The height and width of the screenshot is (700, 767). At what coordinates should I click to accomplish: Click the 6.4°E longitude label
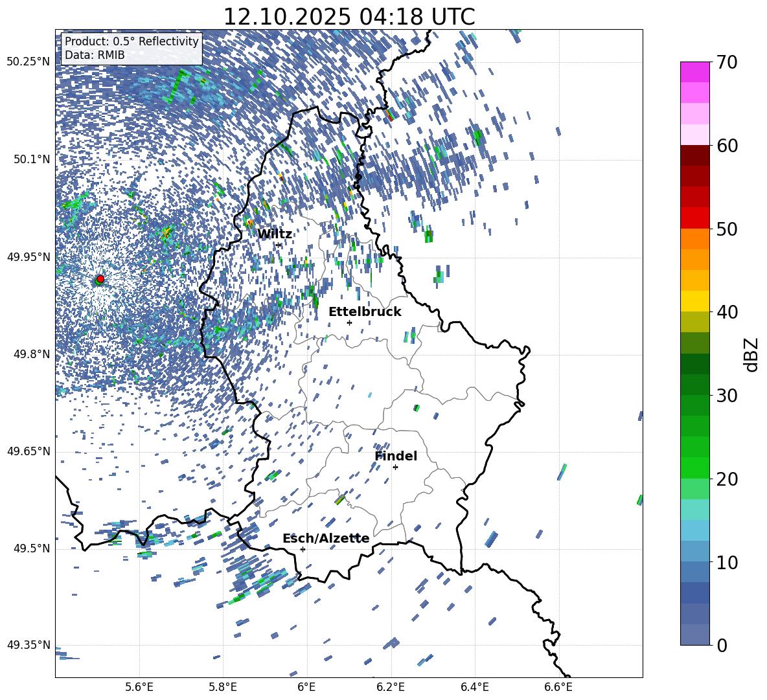(x=474, y=687)
